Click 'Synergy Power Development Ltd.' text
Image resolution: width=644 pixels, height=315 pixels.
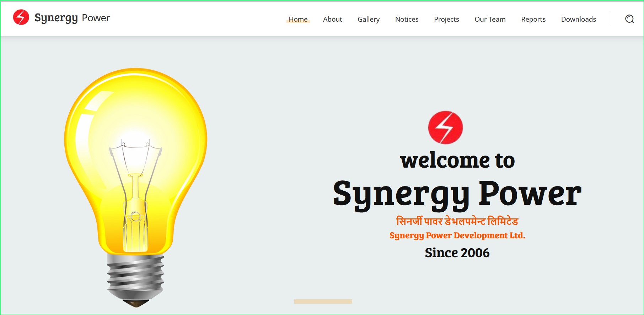pos(457,235)
